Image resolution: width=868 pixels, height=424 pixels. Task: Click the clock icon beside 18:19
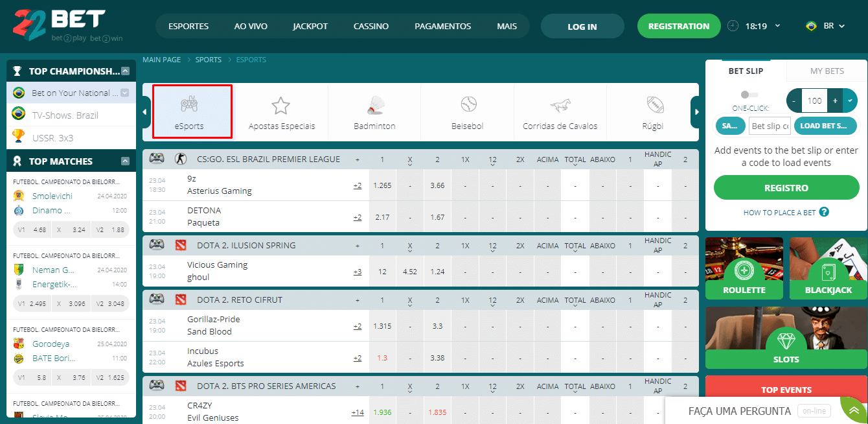point(733,26)
